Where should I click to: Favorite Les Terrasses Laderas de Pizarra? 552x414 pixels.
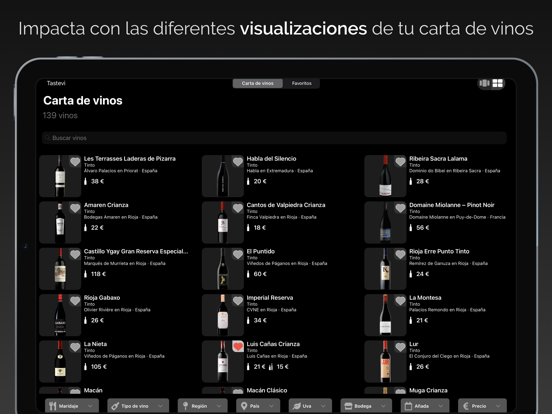click(75, 162)
